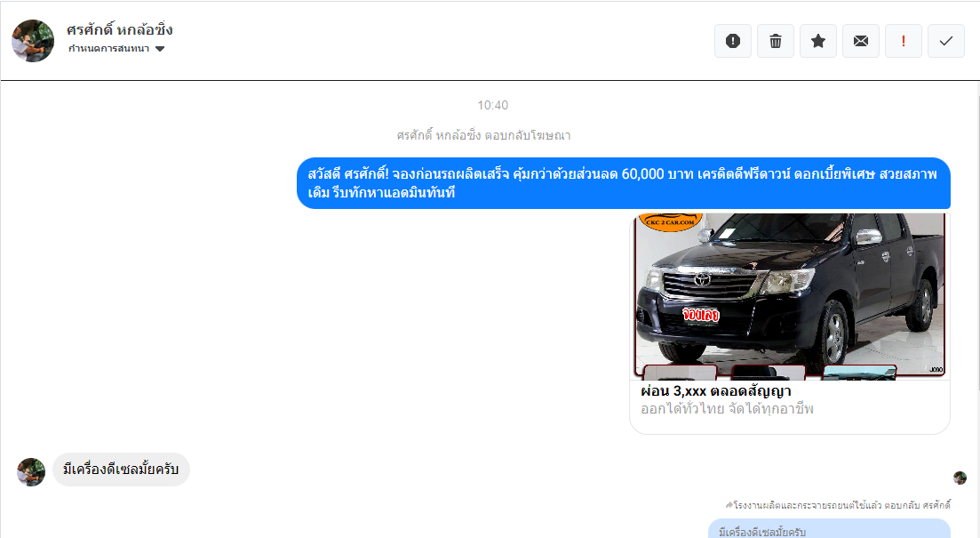
Task: Star this conversation
Action: pyautogui.click(x=818, y=41)
